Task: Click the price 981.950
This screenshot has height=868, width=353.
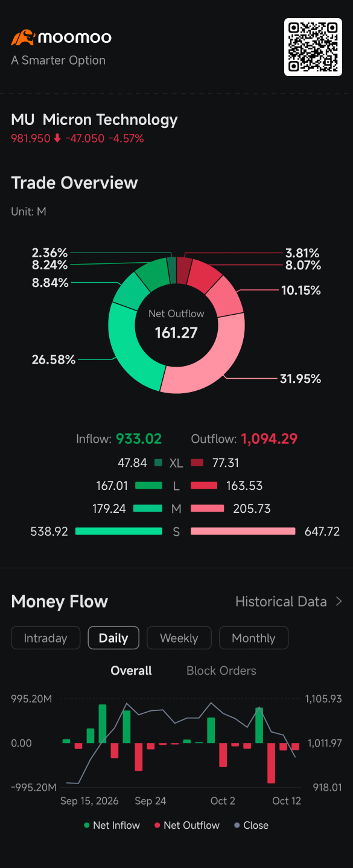Action: (x=31, y=138)
